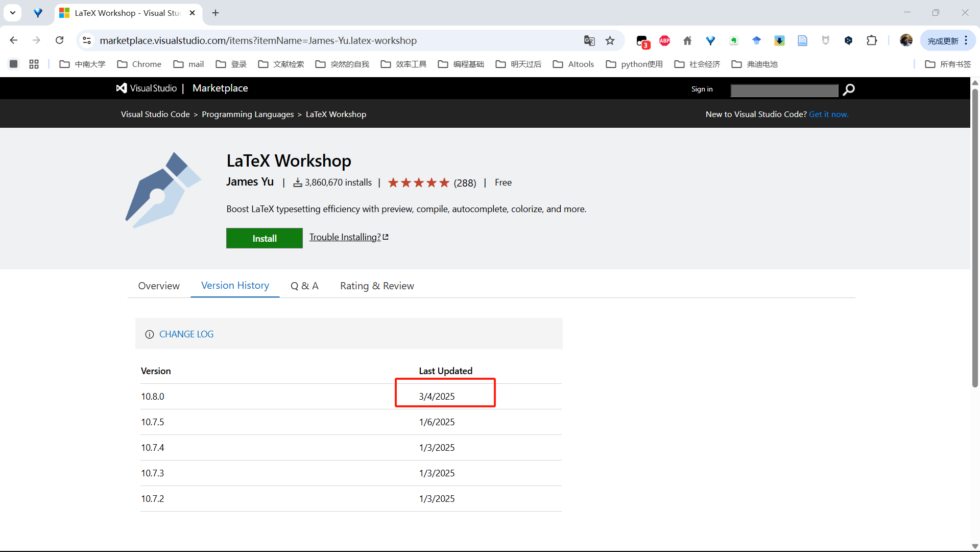Click the Marketplace search magnifier icon
This screenshot has width=980, height=552.
[849, 90]
